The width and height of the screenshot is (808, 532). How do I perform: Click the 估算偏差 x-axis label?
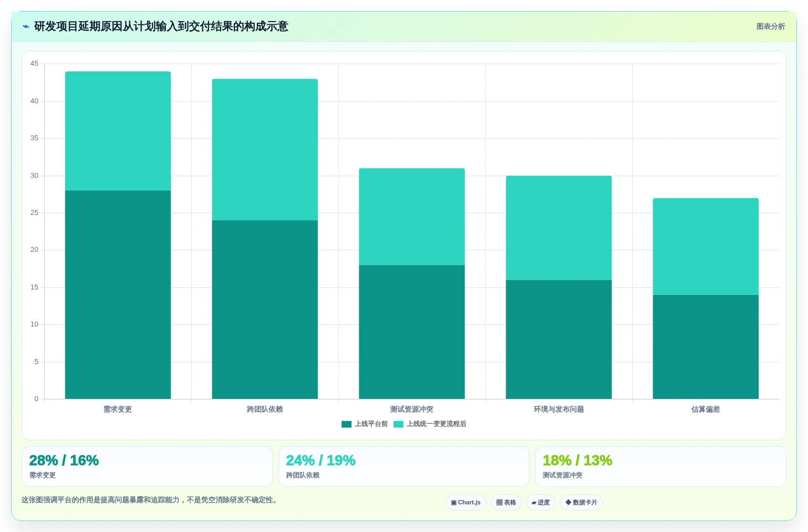[706, 409]
